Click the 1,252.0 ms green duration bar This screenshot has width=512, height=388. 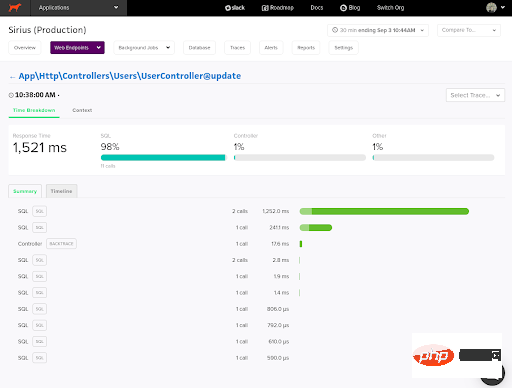[x=384, y=211]
